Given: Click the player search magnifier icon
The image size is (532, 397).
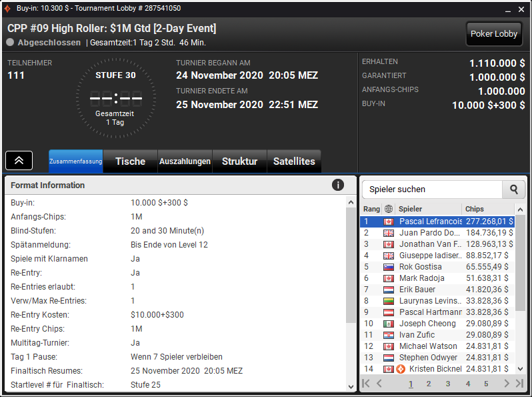Looking at the screenshot, I should (514, 189).
